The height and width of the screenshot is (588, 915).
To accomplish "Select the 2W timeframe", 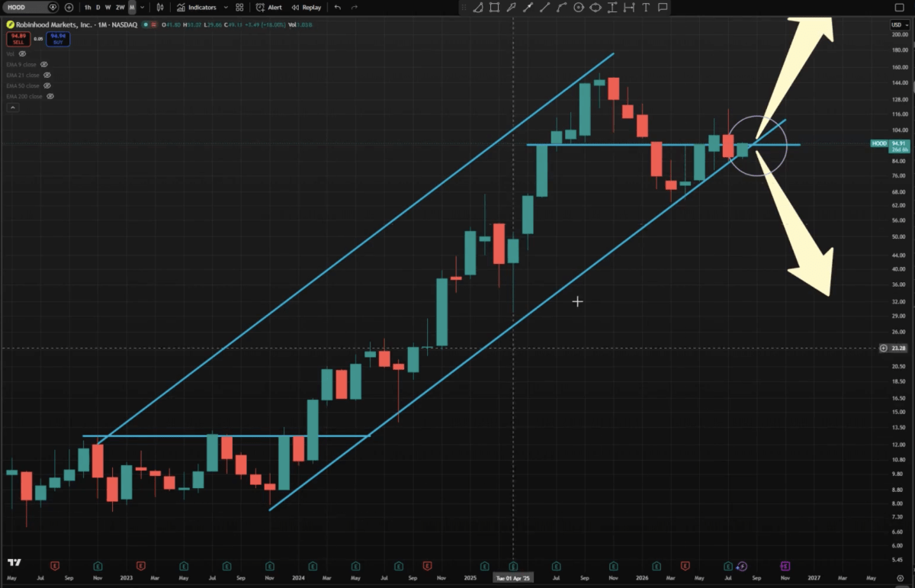I will point(120,7).
